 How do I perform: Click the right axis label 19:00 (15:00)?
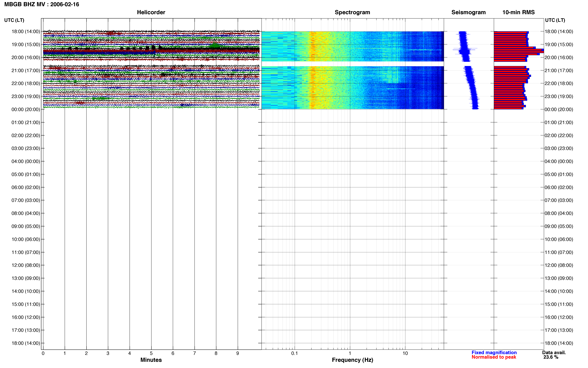(559, 45)
